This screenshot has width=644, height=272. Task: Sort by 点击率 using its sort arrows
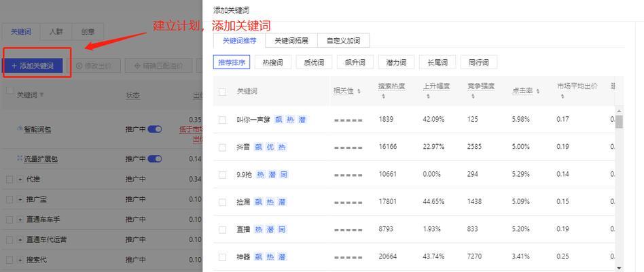click(538, 92)
